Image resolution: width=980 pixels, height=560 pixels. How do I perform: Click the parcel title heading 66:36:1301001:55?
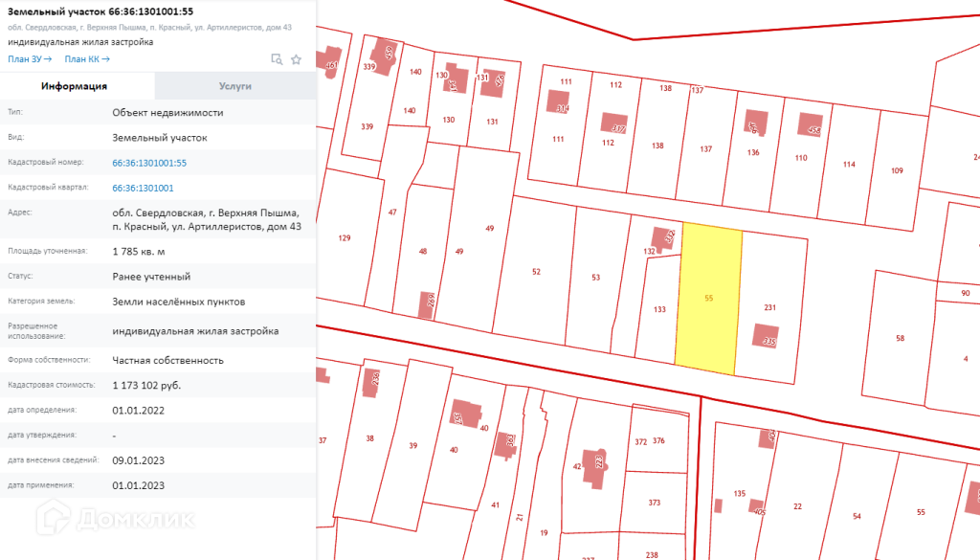pyautogui.click(x=100, y=11)
